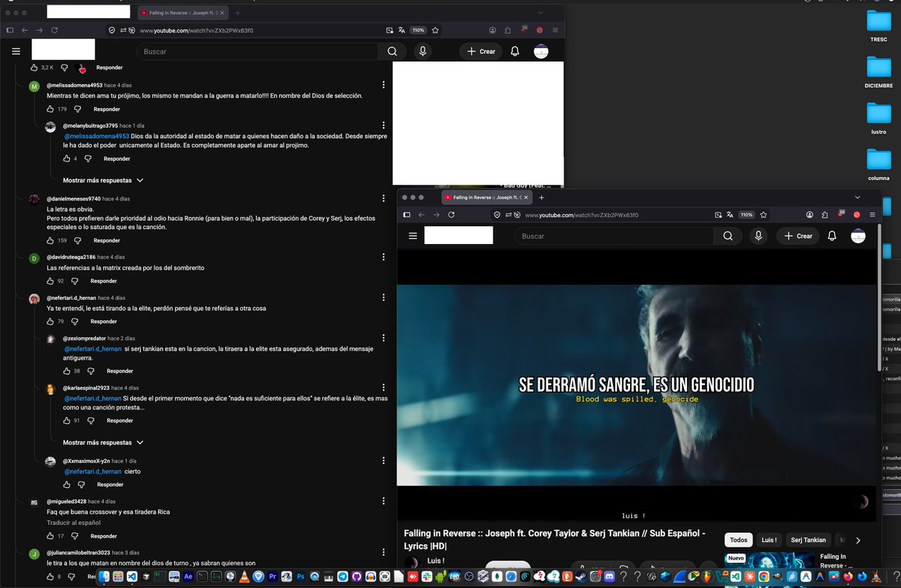The height and width of the screenshot is (588, 901).
Task: Expand more replies under karlaespinal2923 reply
Action: [103, 442]
